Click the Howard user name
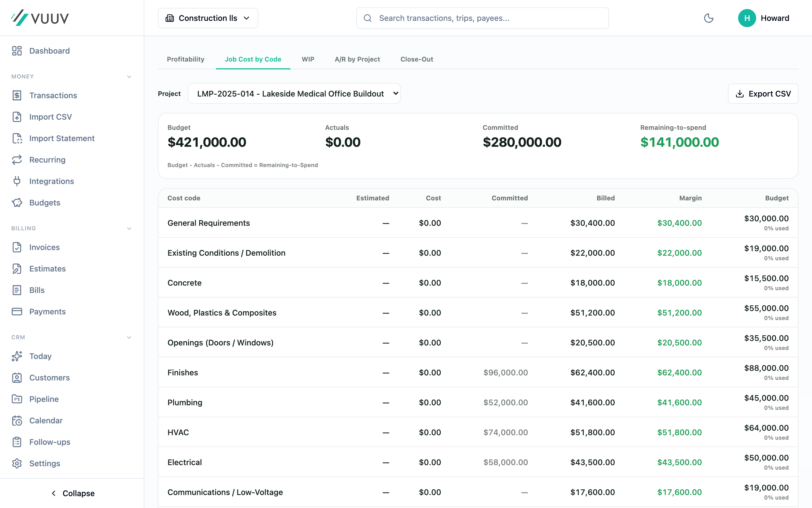Image resolution: width=812 pixels, height=508 pixels. [775, 18]
